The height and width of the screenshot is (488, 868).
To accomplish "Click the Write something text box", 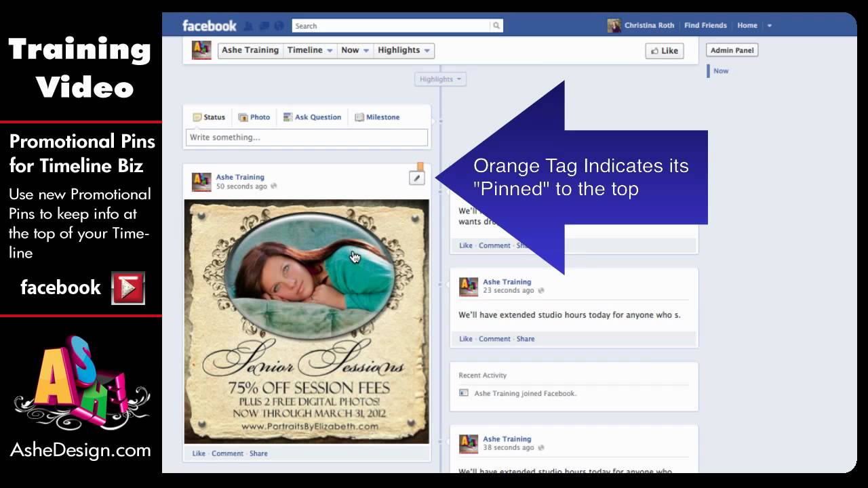I will [x=307, y=138].
